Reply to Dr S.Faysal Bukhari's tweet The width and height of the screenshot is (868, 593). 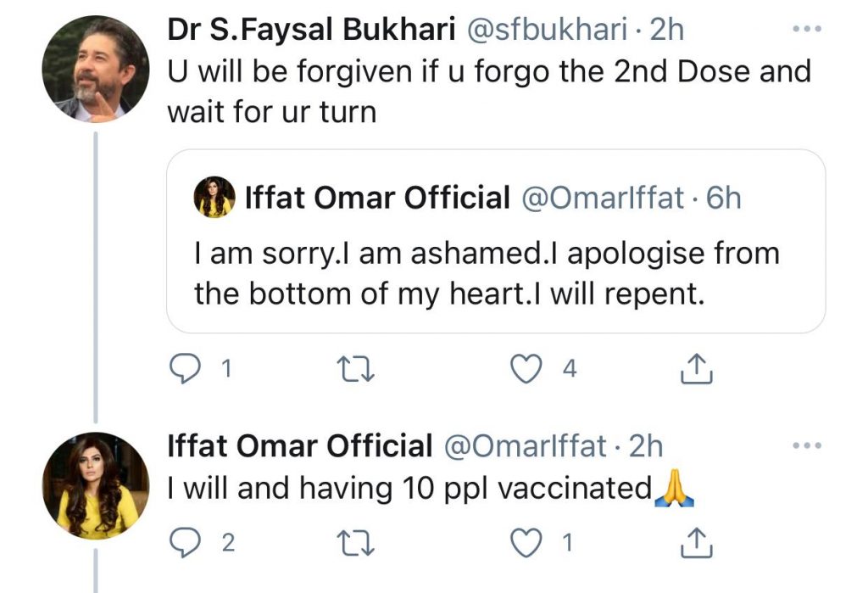click(x=186, y=368)
